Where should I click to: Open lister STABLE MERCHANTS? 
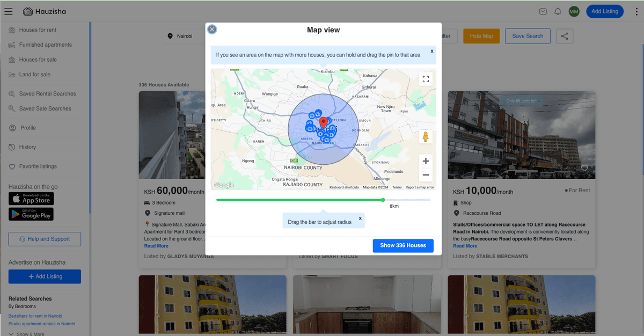tap(502, 257)
